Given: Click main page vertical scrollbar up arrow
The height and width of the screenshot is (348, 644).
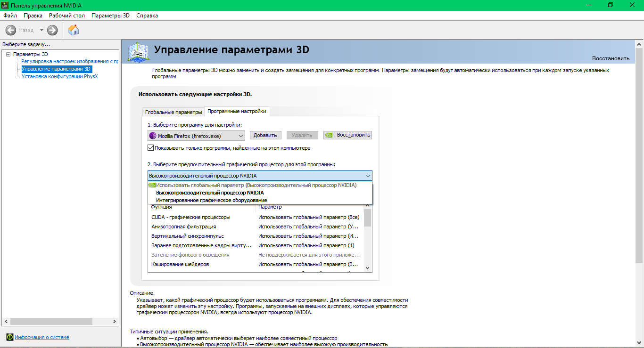Looking at the screenshot, I should [x=639, y=44].
